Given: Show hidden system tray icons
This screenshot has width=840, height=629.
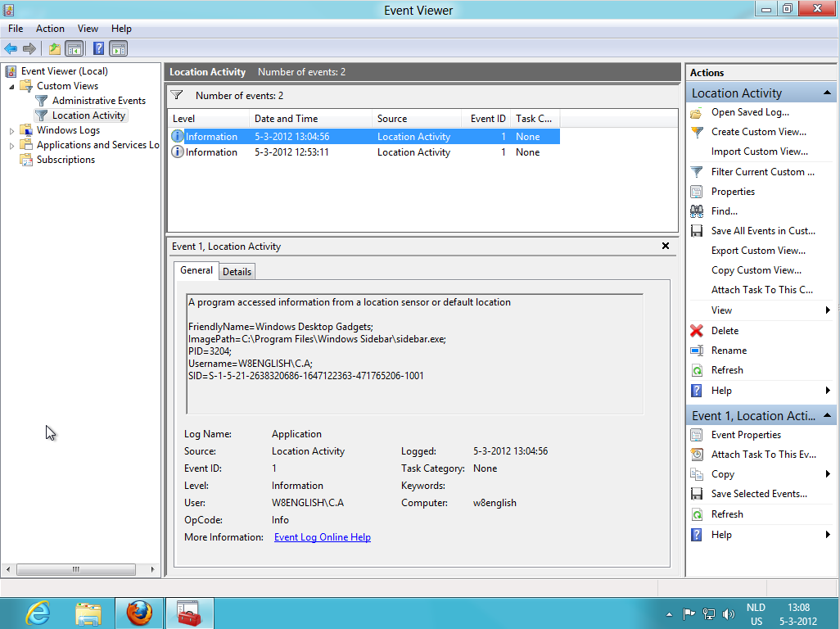Looking at the screenshot, I should coord(669,614).
